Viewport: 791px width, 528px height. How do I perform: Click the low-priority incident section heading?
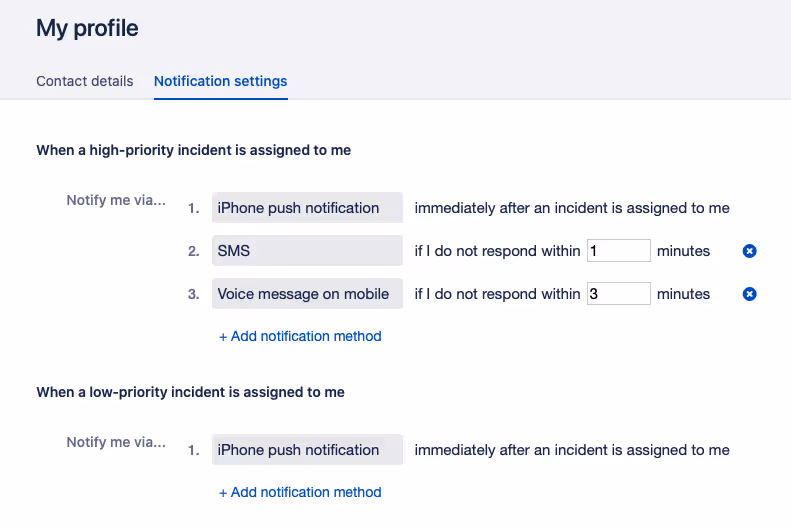pos(191,392)
